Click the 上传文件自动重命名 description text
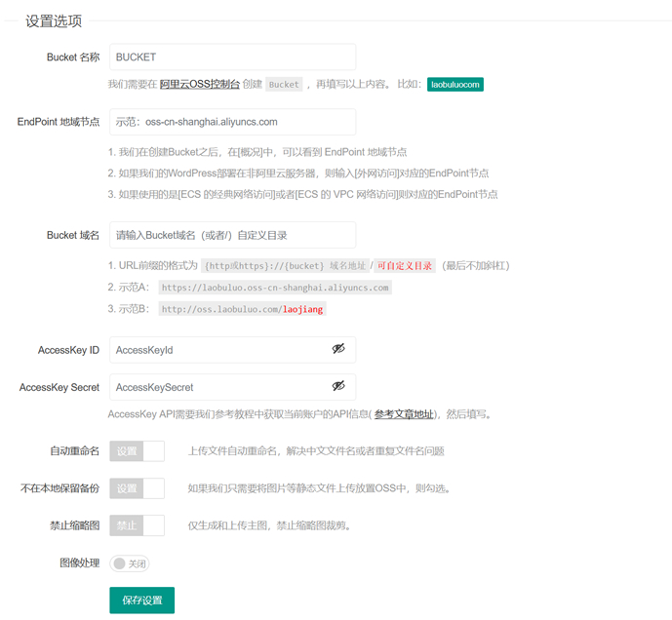 point(316,451)
